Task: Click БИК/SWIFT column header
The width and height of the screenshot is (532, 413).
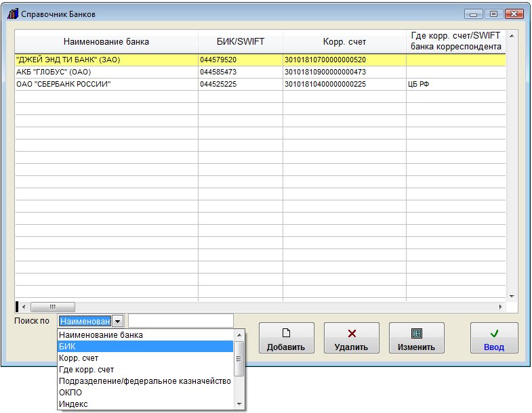Action: (241, 41)
